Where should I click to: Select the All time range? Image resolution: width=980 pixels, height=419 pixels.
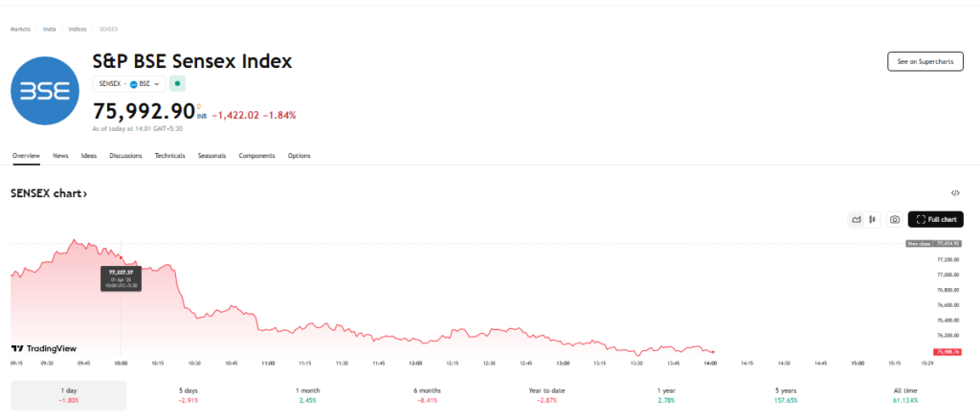tap(905, 395)
